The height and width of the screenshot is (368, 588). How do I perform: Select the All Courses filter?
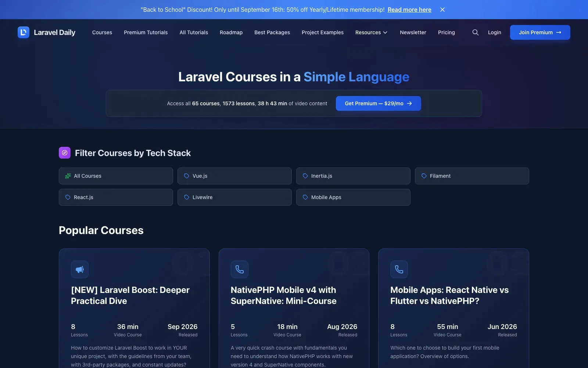click(x=116, y=176)
